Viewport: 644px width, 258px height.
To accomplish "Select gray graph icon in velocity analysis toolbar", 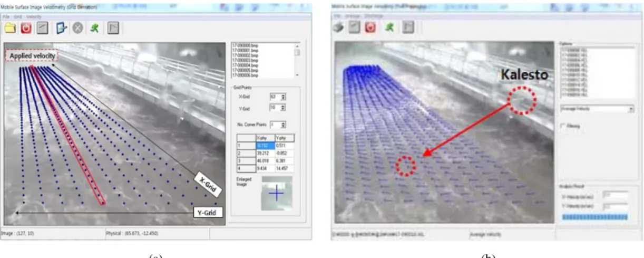I will coord(355,28).
